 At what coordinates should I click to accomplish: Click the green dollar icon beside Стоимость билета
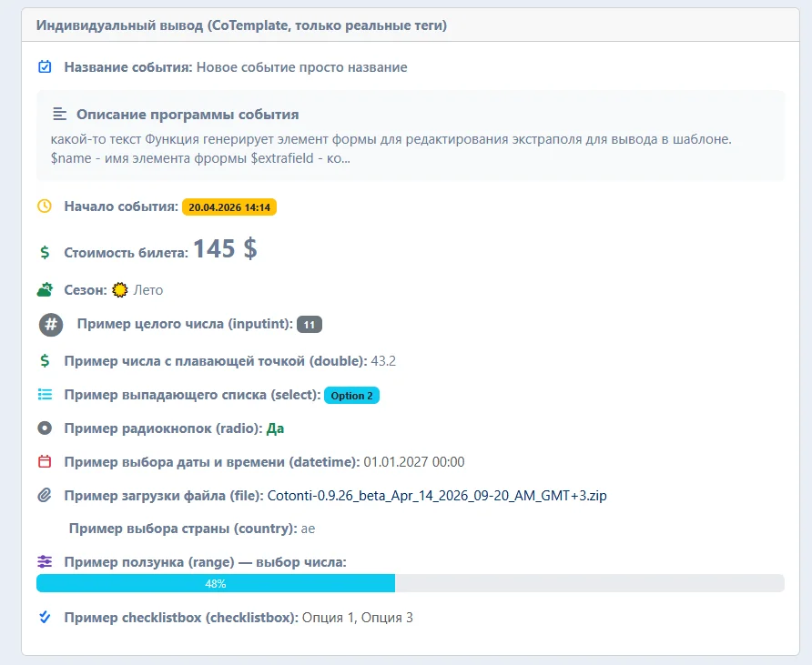tap(45, 253)
